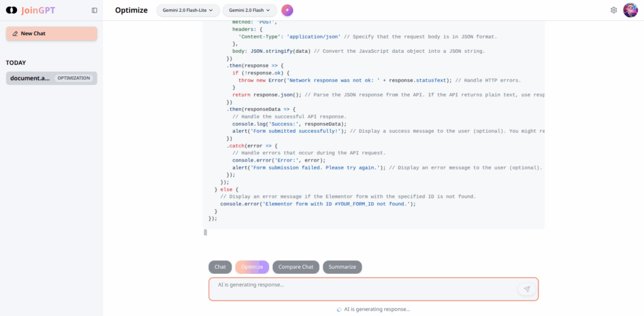Image resolution: width=644 pixels, height=316 pixels.
Task: Start a New Chat
Action: (x=52, y=33)
